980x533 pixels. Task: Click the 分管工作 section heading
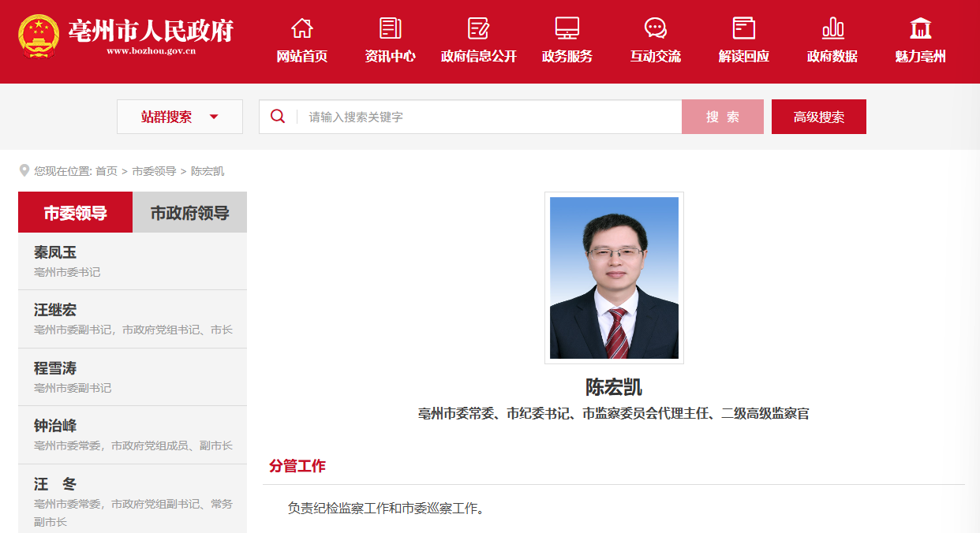297,466
